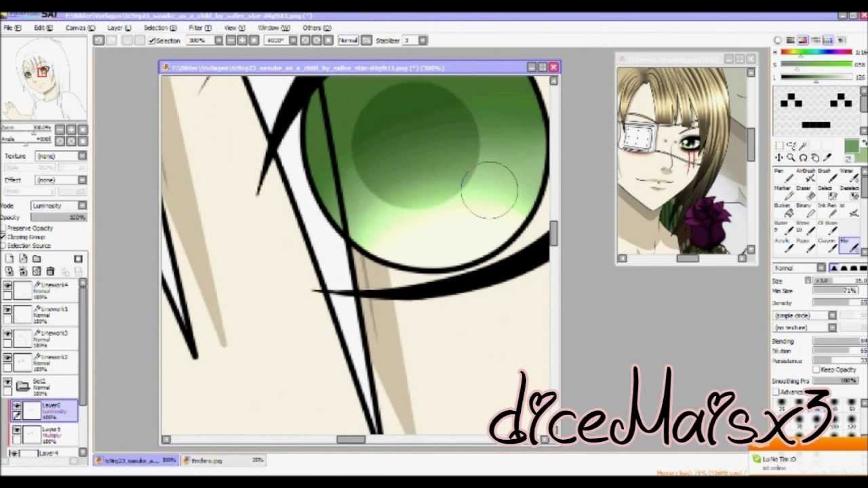Screen dimensions: 868x488
Task: Delete the selected layer with trash icon
Action: point(50,271)
